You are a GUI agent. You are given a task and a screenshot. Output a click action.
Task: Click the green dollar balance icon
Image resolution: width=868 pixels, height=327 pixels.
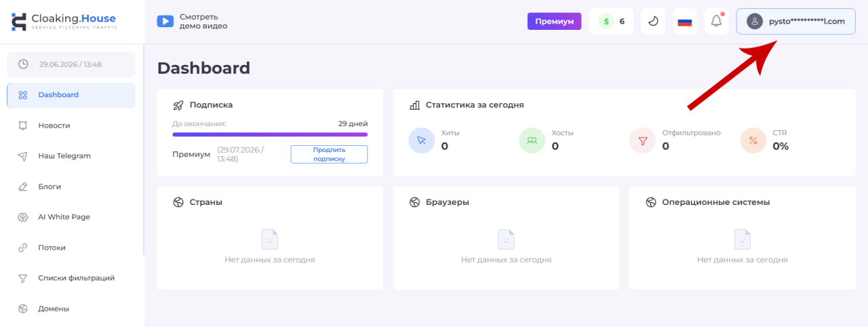click(605, 22)
